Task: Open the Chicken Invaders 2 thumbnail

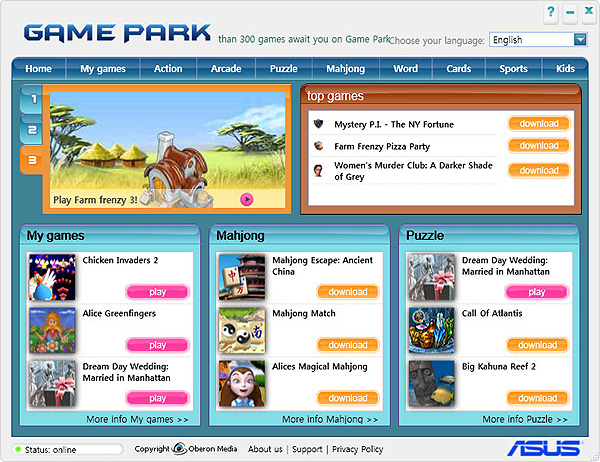Action: pos(52,277)
